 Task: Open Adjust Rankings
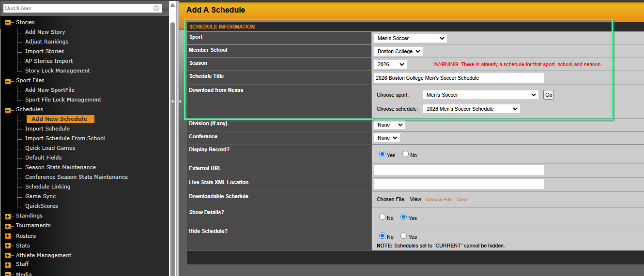point(47,42)
